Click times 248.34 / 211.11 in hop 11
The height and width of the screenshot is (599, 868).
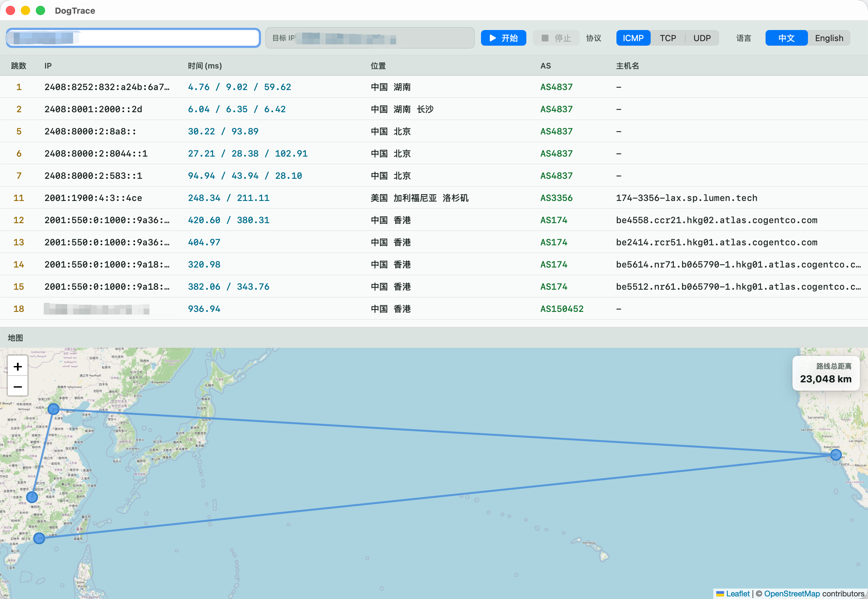point(229,198)
